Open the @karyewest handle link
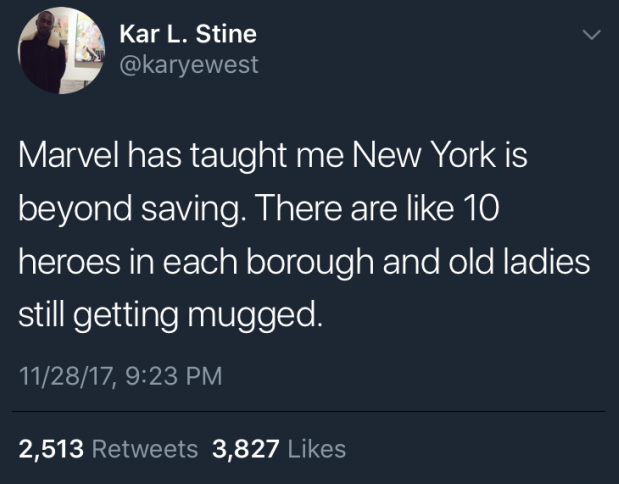The height and width of the screenshot is (484, 619). (189, 64)
